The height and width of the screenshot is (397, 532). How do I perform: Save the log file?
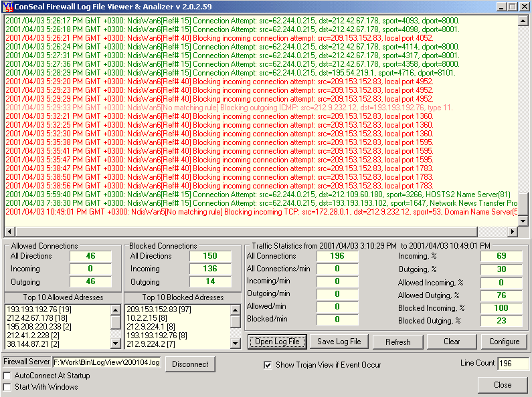coord(339,342)
